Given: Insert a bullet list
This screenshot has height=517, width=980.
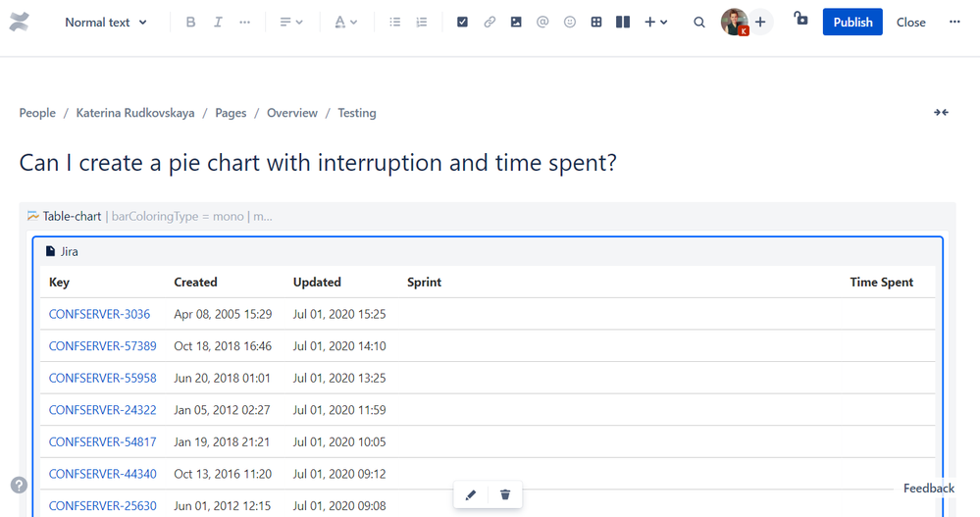Looking at the screenshot, I should [x=395, y=22].
